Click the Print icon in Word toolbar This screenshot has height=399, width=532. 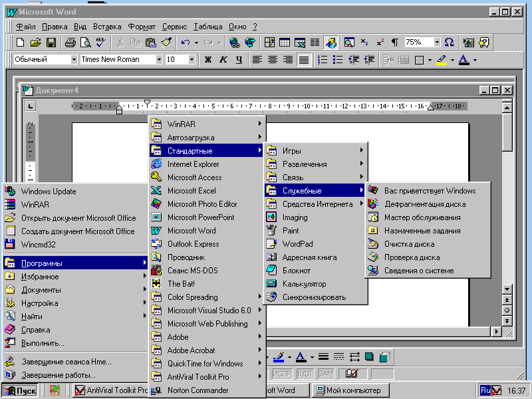tap(70, 43)
